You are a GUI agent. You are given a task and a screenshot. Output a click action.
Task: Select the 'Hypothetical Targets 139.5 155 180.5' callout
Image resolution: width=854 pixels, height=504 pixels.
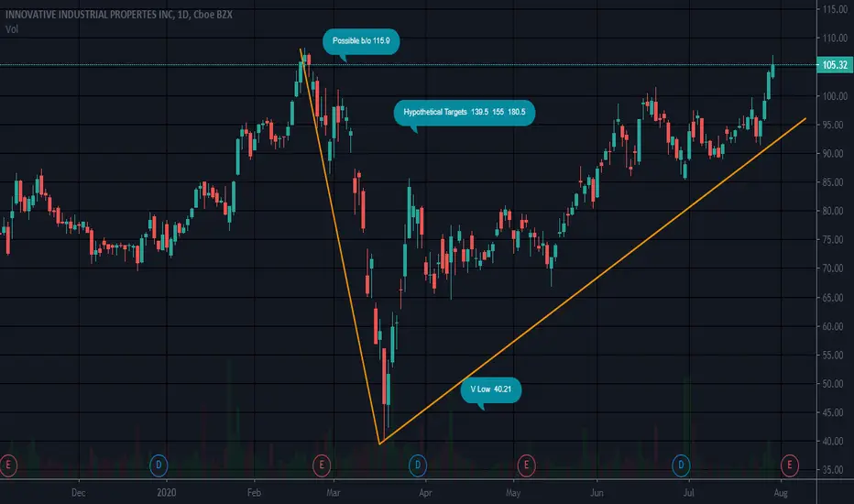tap(465, 112)
